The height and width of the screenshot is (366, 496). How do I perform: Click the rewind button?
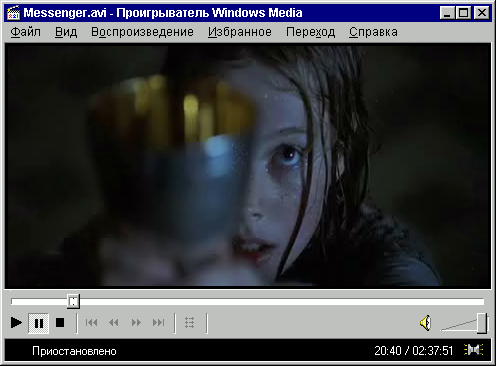pos(114,323)
